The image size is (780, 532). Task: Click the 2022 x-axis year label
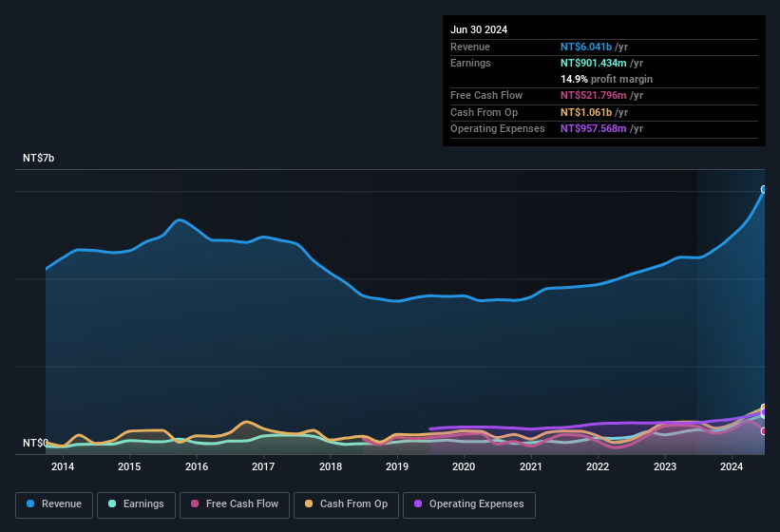[x=598, y=466]
